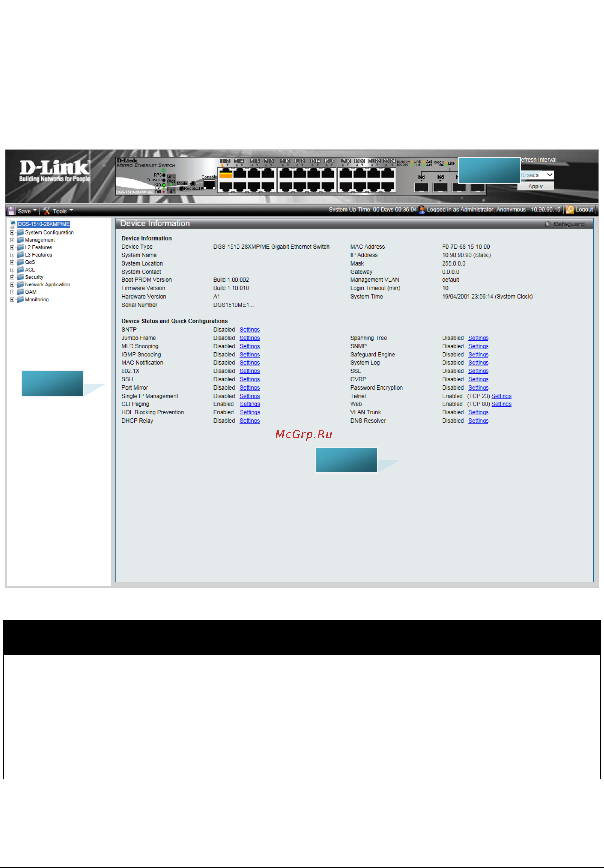Click the Apply button

point(535,186)
